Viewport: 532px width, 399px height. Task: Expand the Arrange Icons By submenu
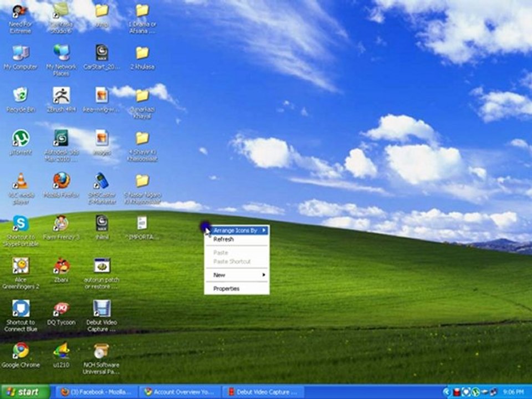coord(237,231)
